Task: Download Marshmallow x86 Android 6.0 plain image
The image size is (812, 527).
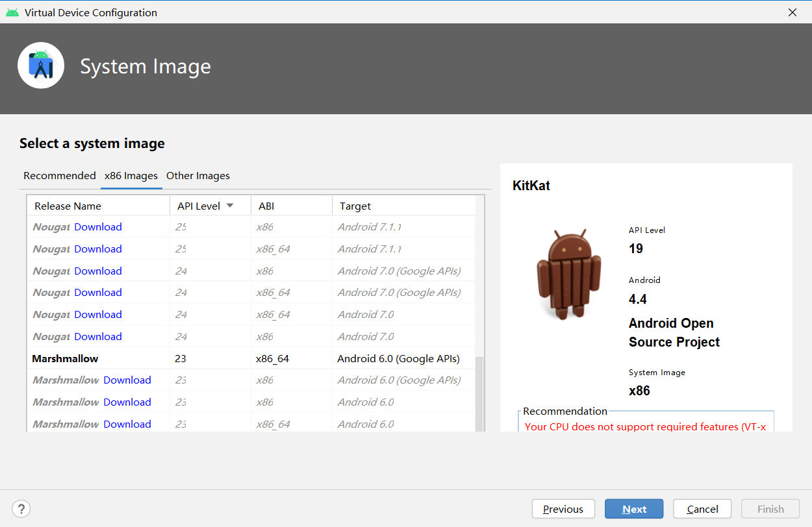Action: coord(127,402)
